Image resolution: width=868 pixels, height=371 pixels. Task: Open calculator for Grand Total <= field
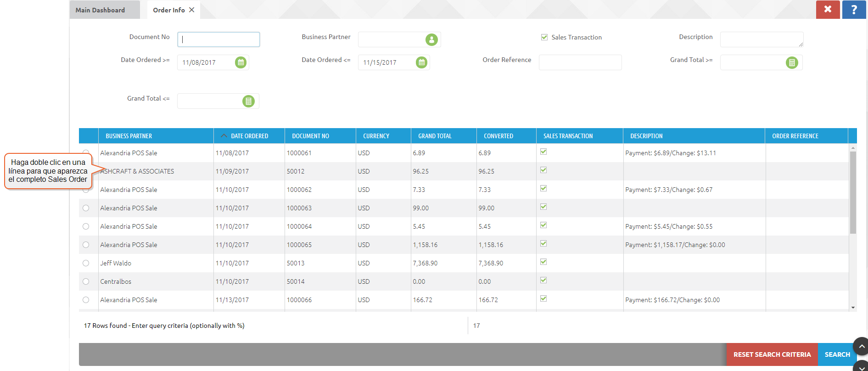[248, 101]
